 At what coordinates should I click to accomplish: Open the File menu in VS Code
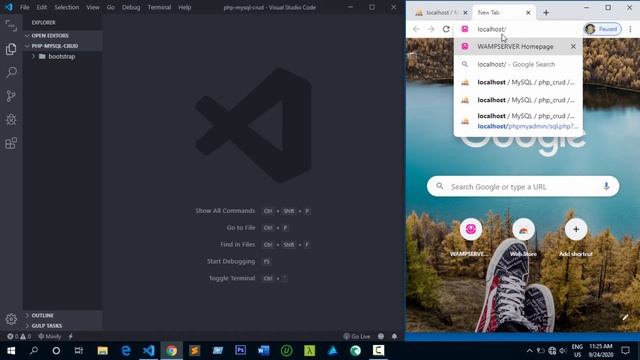pos(24,7)
